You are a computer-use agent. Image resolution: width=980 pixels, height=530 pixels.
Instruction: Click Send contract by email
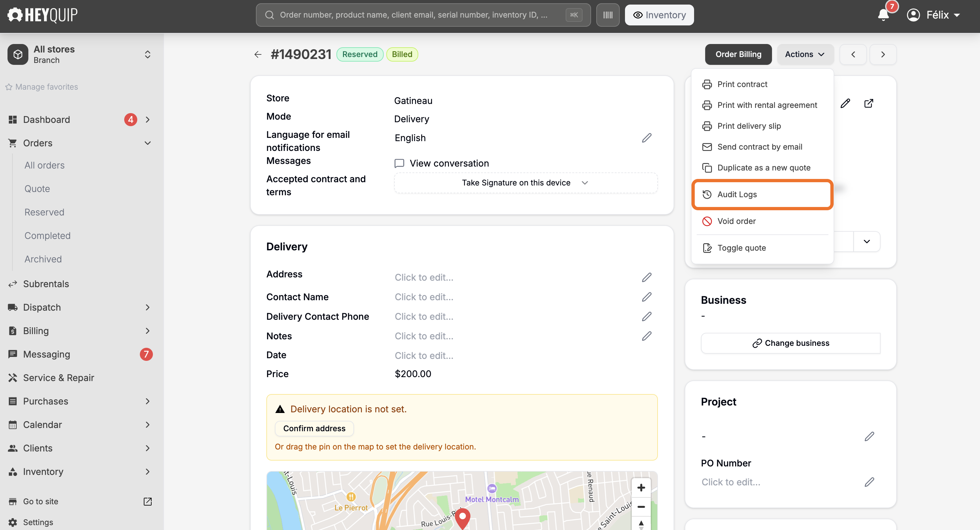(x=762, y=147)
